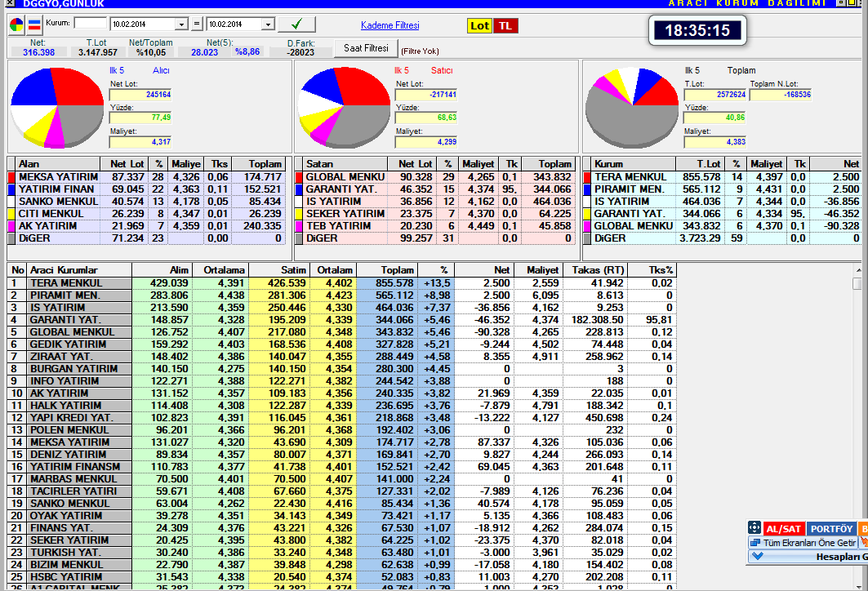Open the PORTFÖY tab

[831, 528]
